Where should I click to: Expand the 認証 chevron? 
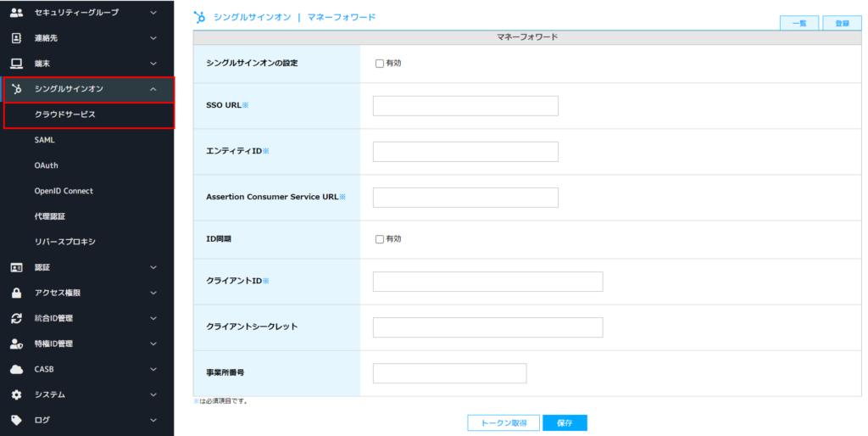(x=153, y=267)
